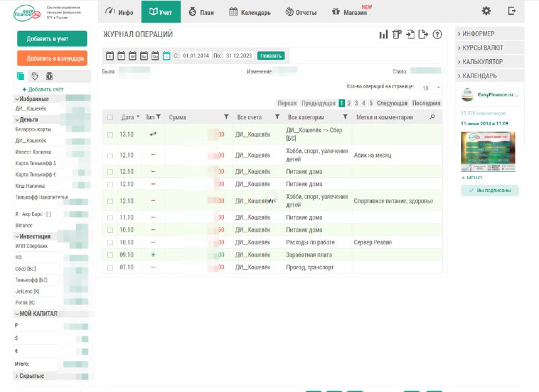The image size is (539, 392).
Task: Check the box for the 13.10 operation
Action: click(110, 135)
